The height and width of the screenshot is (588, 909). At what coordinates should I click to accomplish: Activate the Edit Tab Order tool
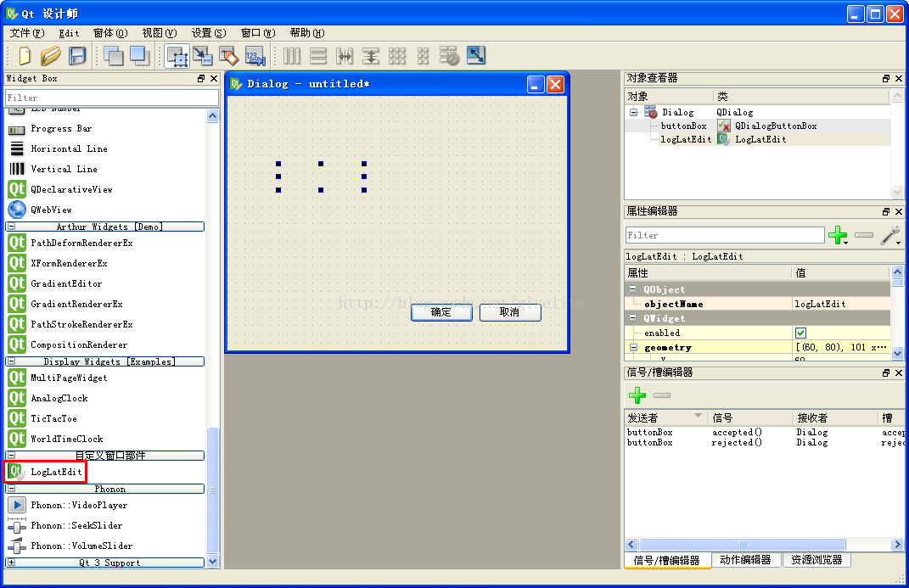[x=255, y=56]
